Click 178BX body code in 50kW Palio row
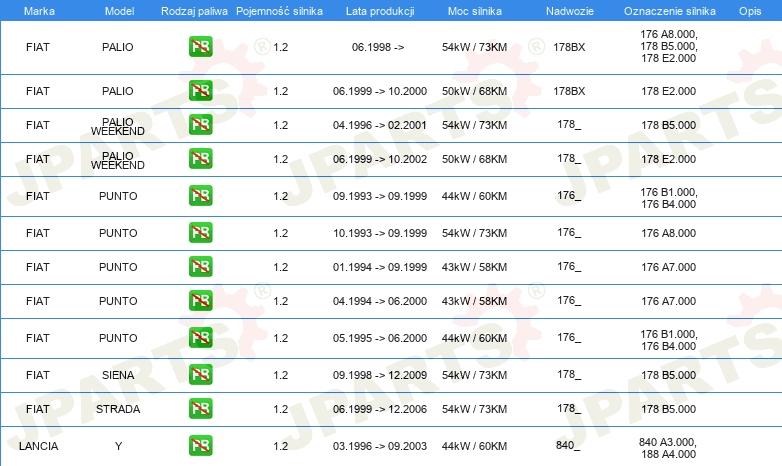The width and height of the screenshot is (782, 466). [x=569, y=91]
